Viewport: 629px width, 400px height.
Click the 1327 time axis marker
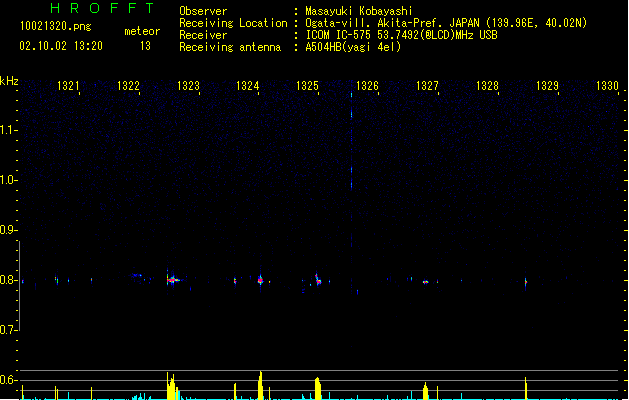[427, 86]
